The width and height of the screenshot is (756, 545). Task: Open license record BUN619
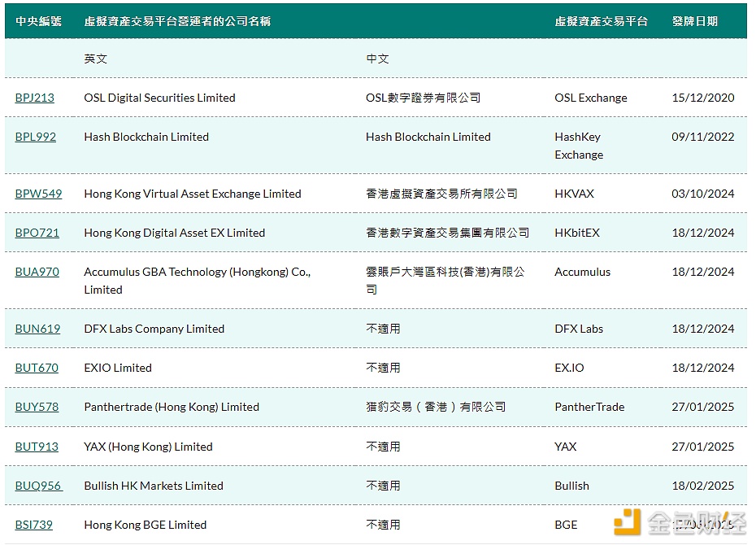click(37, 329)
